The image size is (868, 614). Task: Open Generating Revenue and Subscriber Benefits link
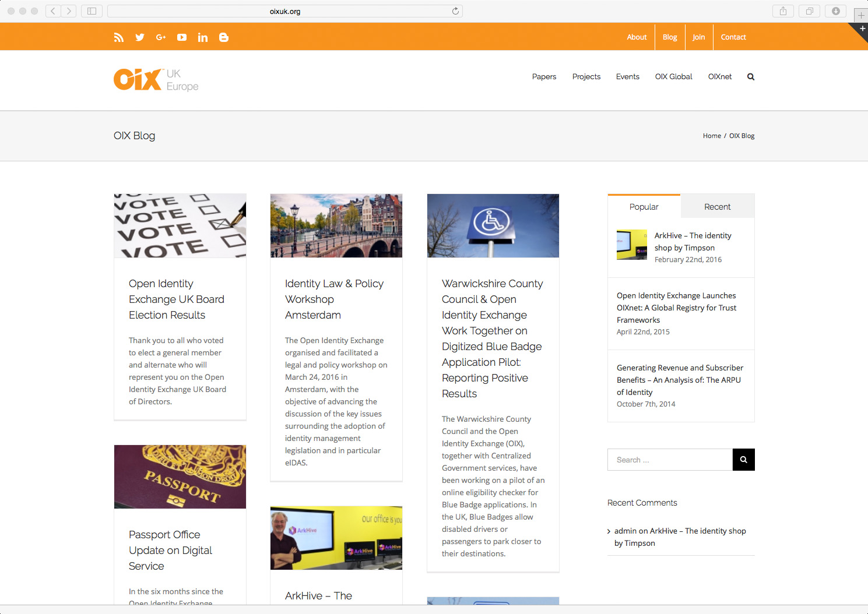[x=680, y=380]
